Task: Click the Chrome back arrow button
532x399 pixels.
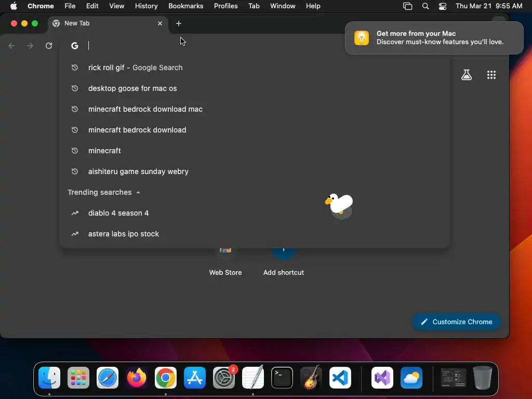Action: tap(11, 46)
